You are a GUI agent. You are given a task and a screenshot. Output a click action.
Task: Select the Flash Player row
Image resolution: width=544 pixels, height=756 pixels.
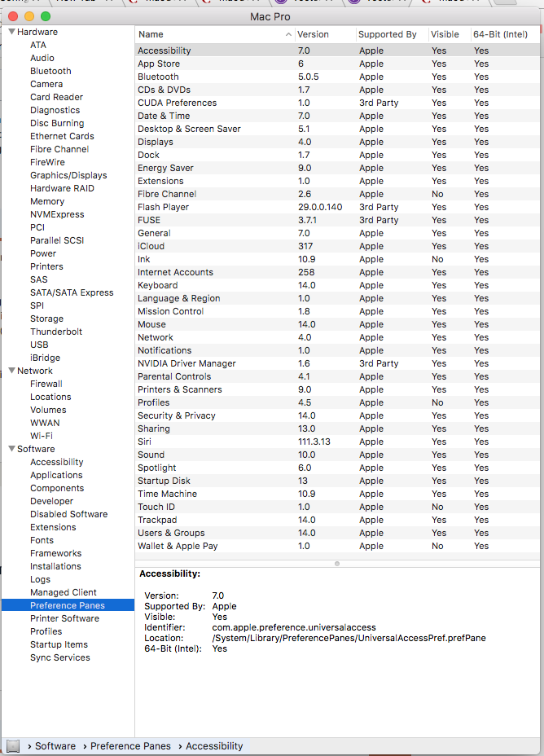[x=337, y=207]
